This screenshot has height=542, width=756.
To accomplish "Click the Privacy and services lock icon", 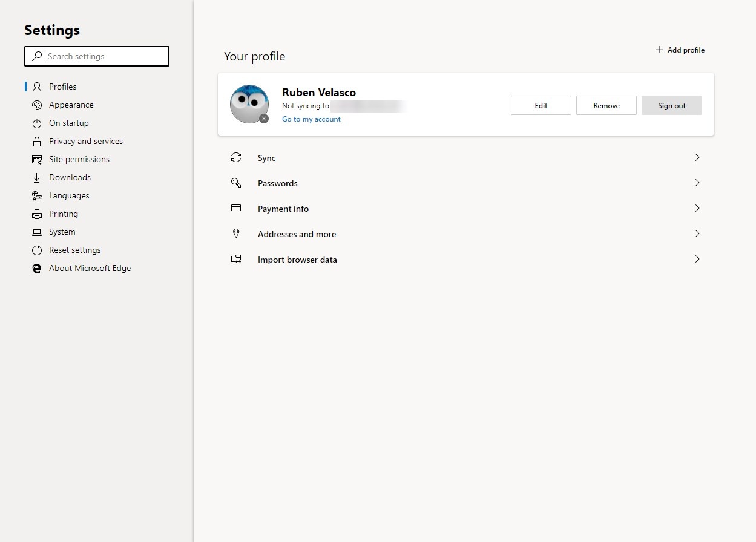I will (37, 142).
